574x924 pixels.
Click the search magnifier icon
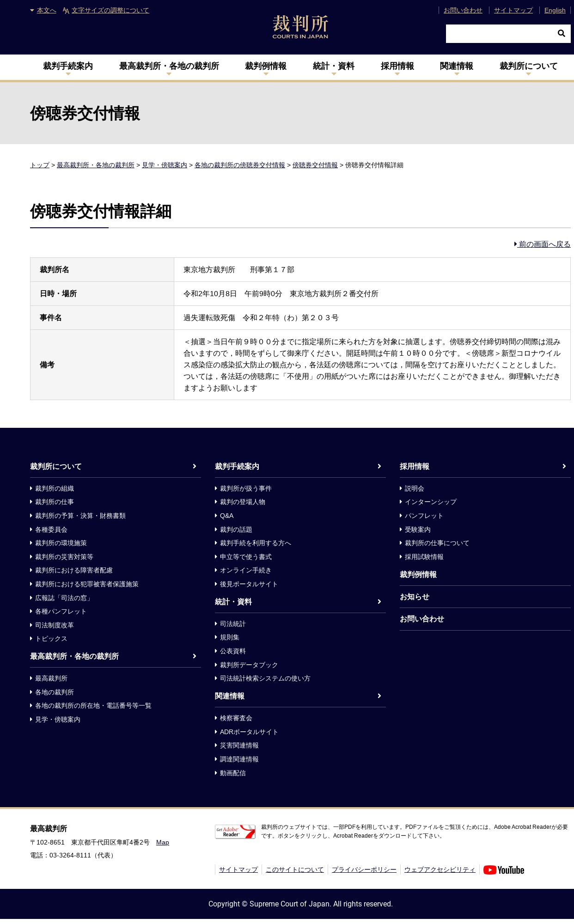[561, 33]
